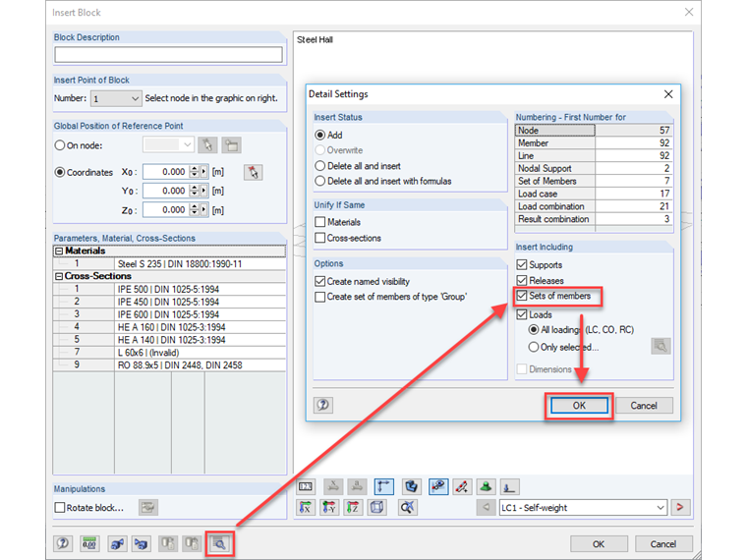Viewport: 747px width, 560px height.
Task: Open the Yo value arrow menu
Action: (x=203, y=191)
